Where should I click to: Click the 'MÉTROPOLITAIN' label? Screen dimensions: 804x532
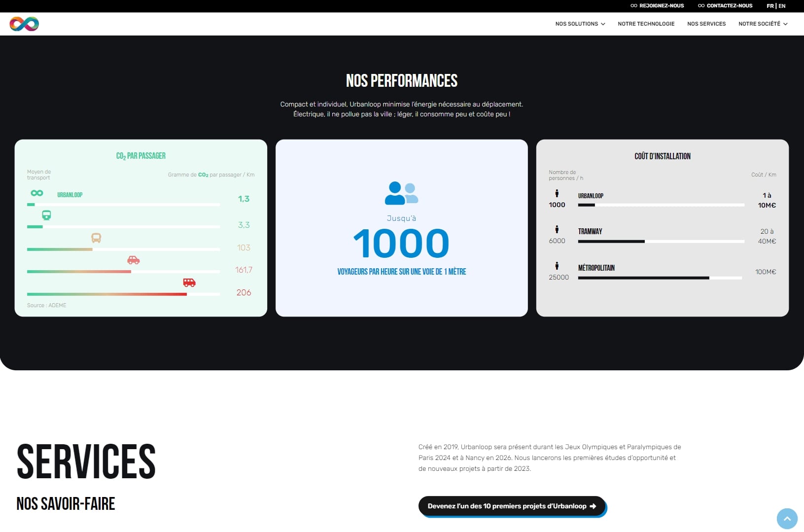(596, 268)
